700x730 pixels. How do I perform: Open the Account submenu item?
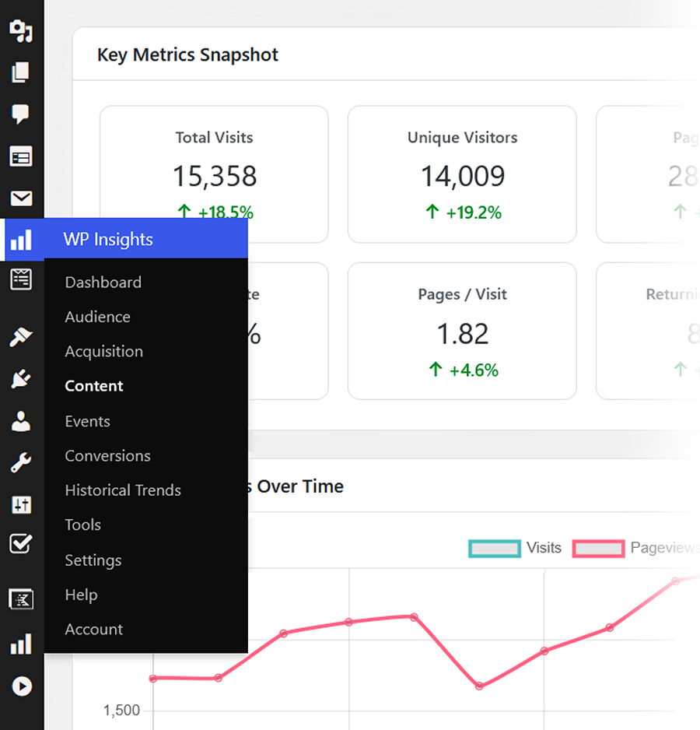[x=94, y=630]
